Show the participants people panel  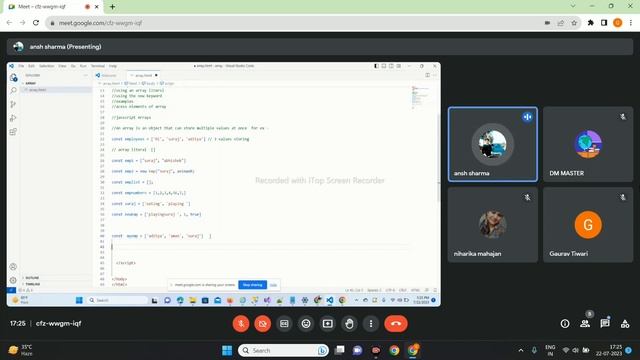[x=585, y=324]
